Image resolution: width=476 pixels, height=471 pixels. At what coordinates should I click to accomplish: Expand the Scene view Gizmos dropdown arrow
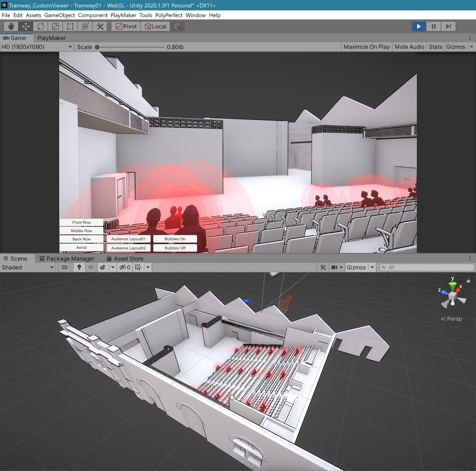372,267
